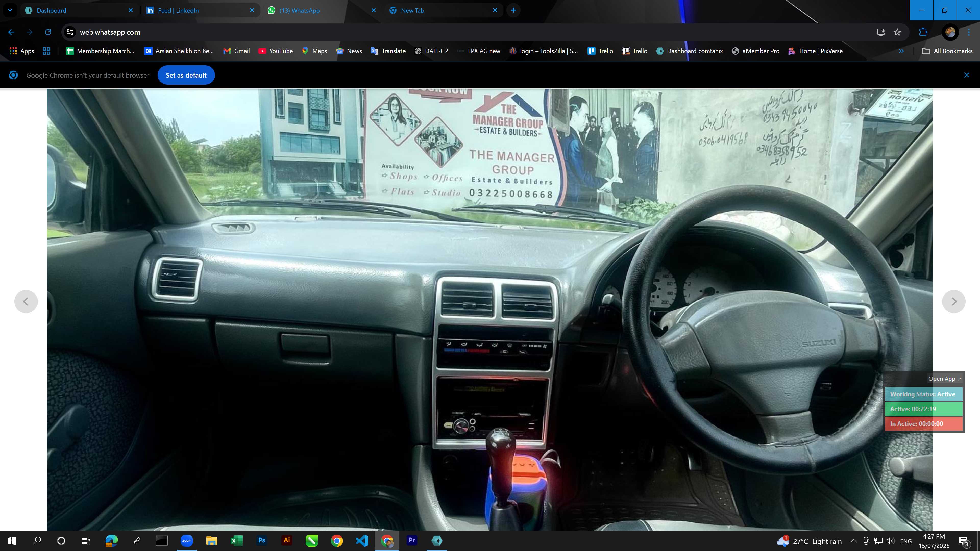
Task: Open the Windows Start menu
Action: (x=12, y=541)
